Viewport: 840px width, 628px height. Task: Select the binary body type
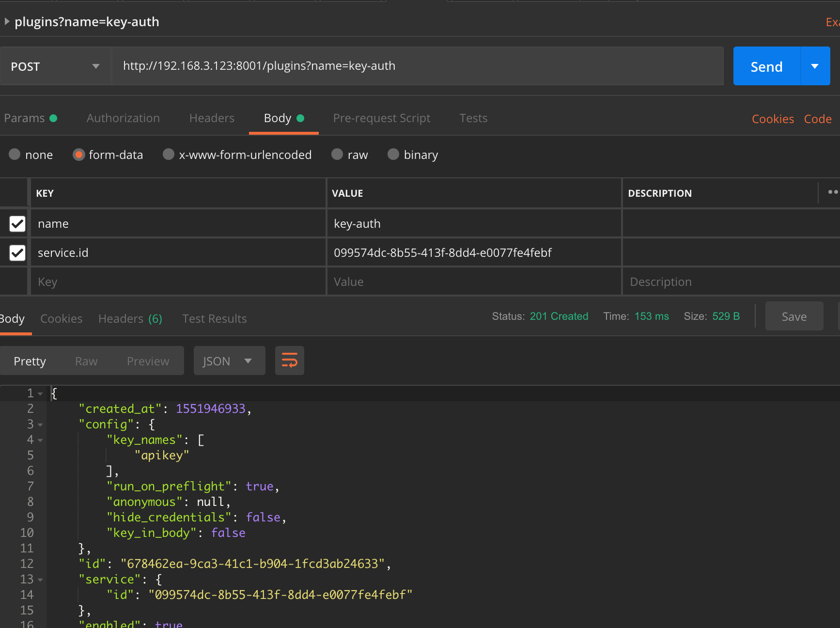click(x=393, y=154)
